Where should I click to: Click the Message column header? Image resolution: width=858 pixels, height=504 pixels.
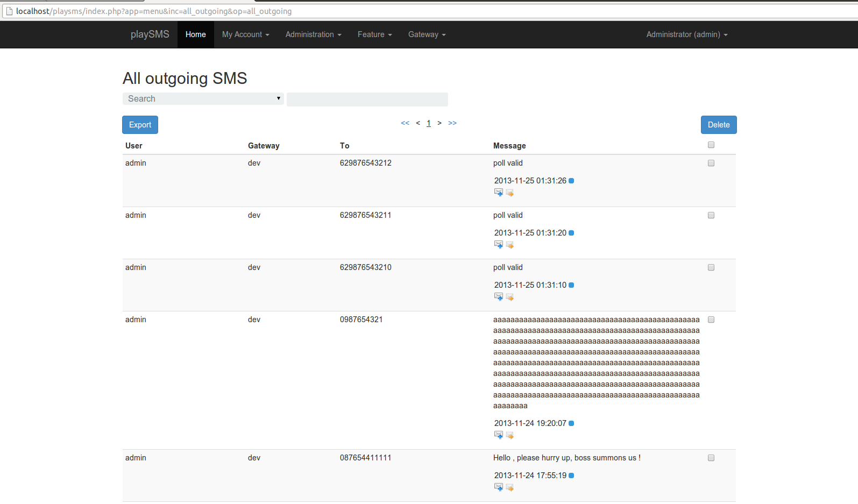509,146
